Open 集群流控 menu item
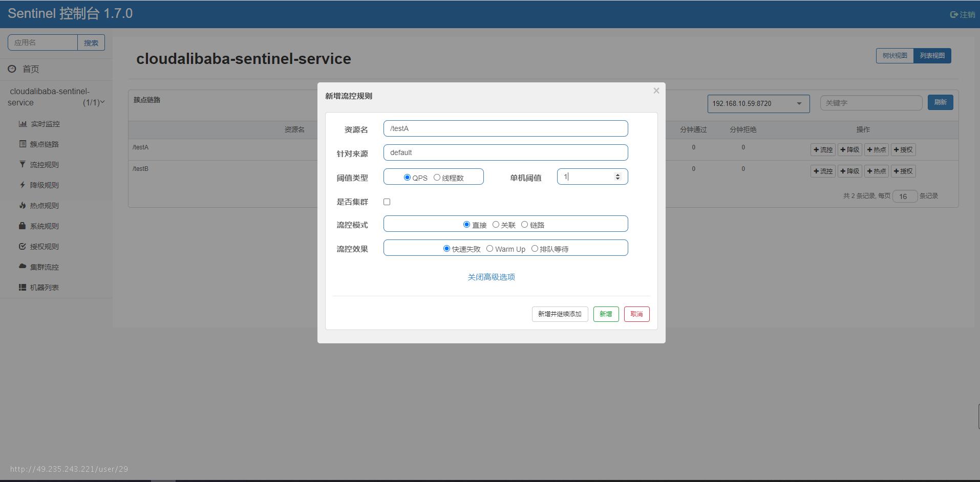Screen dimensions: 980x482 [44, 267]
